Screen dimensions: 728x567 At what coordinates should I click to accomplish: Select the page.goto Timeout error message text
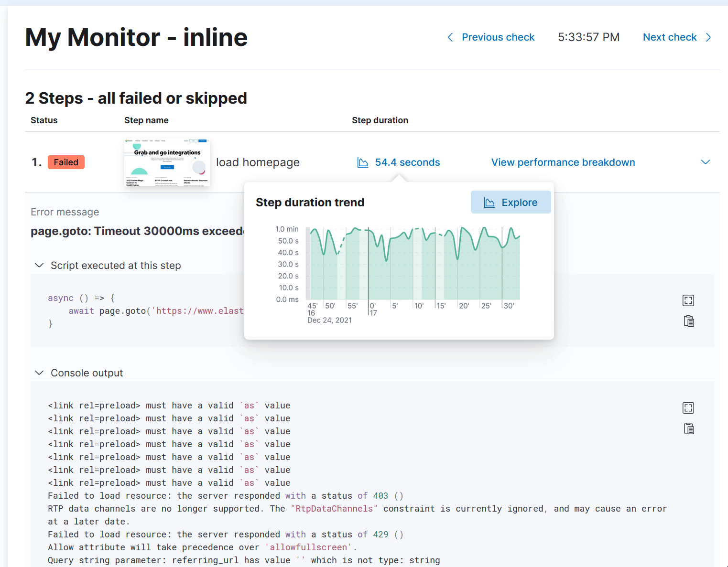[137, 231]
